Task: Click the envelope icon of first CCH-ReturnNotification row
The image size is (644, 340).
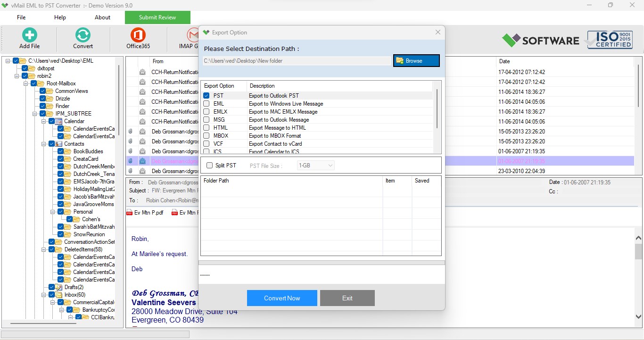Action: click(x=142, y=72)
